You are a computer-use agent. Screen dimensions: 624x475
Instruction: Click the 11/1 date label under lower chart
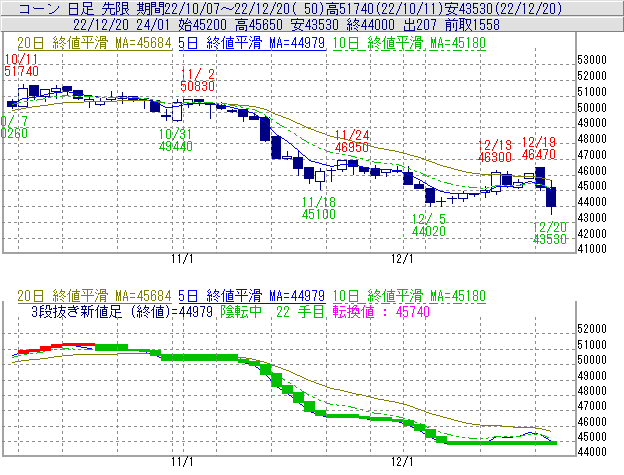point(182,462)
